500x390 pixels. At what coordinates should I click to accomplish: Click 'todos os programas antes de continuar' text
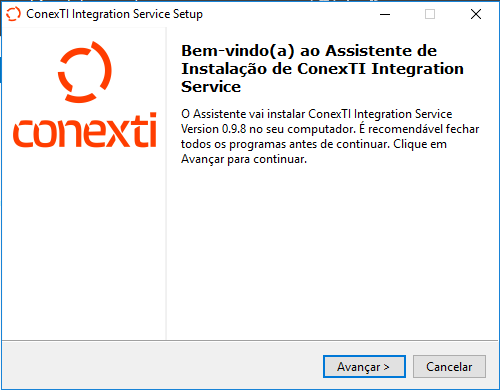[x=285, y=144]
